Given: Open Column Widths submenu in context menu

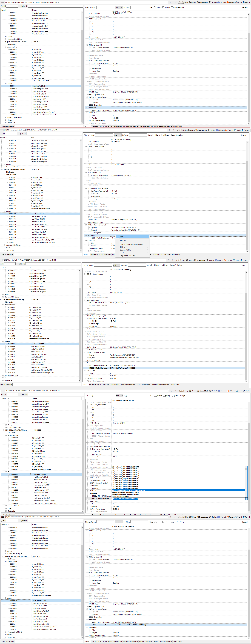Looking at the screenshot, I should coord(132,250).
